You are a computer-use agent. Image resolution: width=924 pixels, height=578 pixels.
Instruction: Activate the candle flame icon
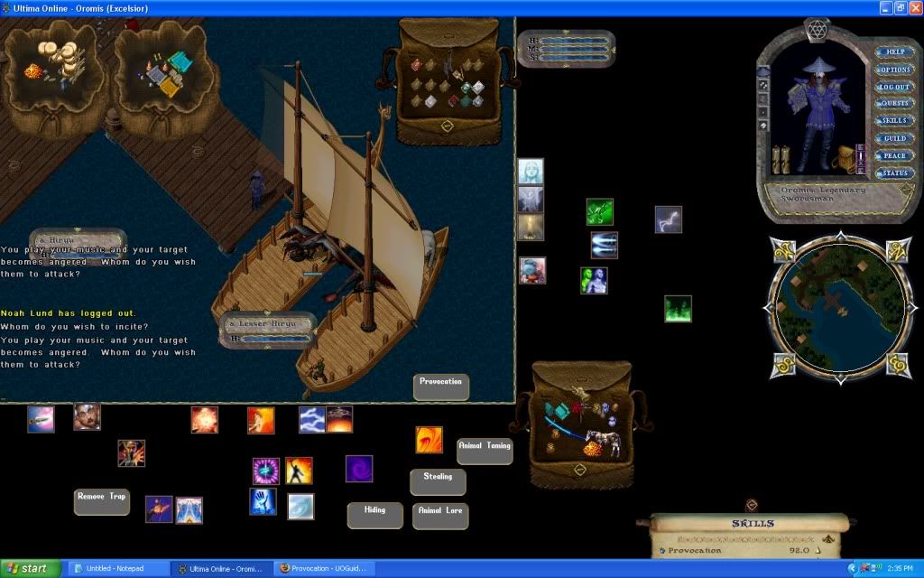pos(531,227)
